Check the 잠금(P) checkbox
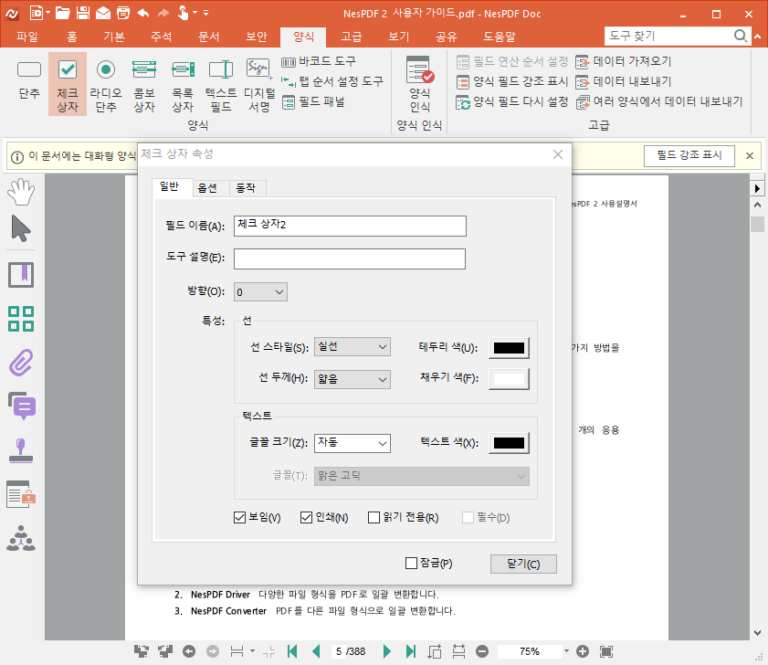 (x=429, y=563)
